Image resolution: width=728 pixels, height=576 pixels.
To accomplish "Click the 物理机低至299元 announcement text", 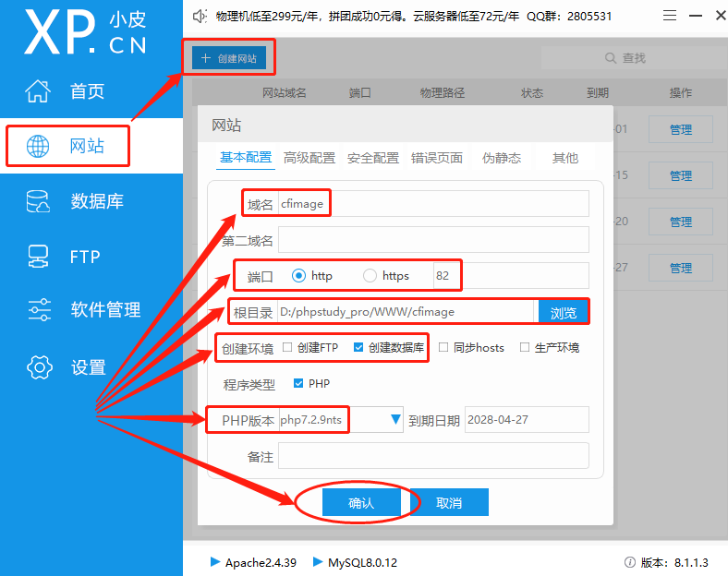I will pyautogui.click(x=414, y=17).
